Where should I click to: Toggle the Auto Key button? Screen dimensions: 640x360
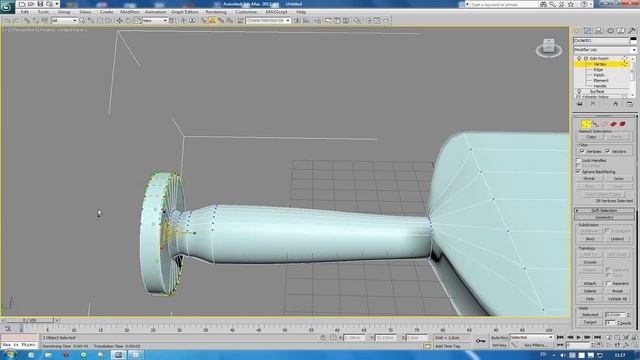click(x=499, y=338)
